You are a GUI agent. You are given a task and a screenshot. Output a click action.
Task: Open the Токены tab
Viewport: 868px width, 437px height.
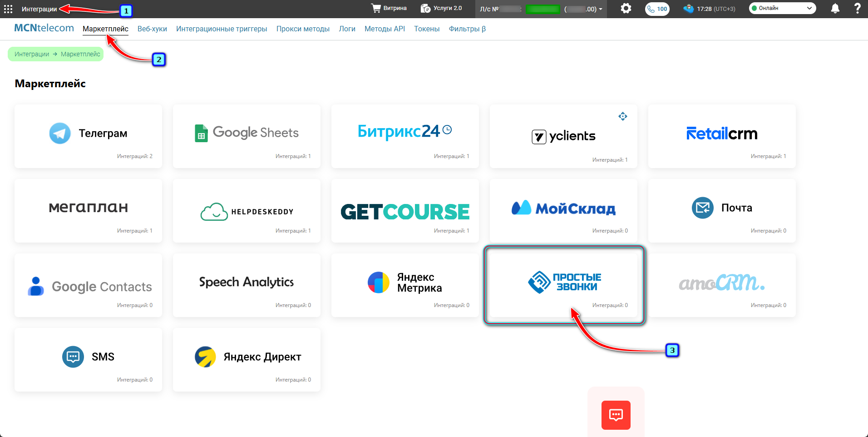[x=427, y=29]
